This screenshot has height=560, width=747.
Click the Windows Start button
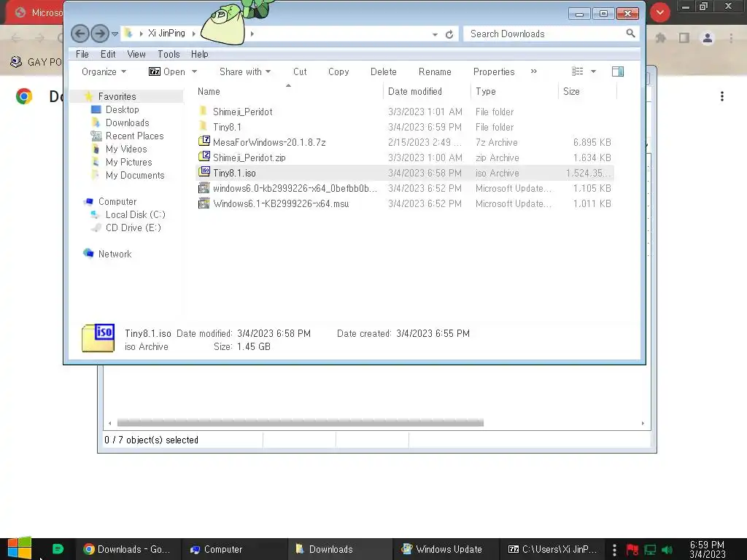pos(20,548)
